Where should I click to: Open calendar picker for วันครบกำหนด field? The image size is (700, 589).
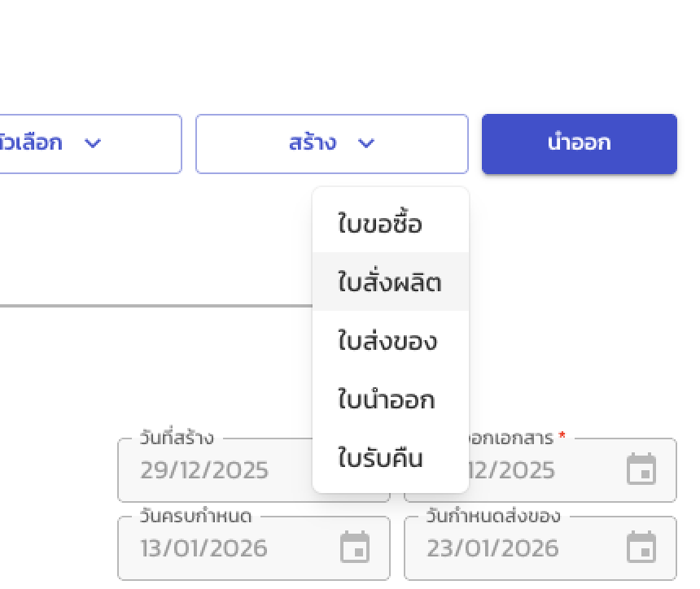point(356,548)
